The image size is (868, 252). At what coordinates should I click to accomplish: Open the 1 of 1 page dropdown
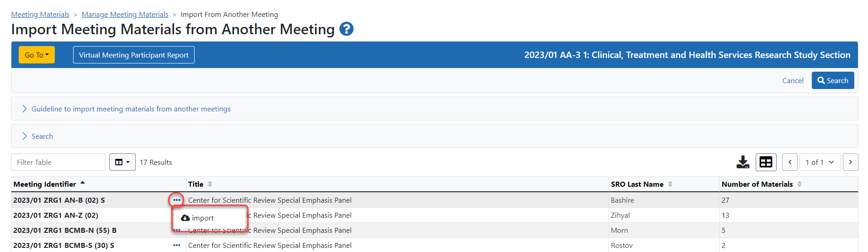tap(820, 162)
